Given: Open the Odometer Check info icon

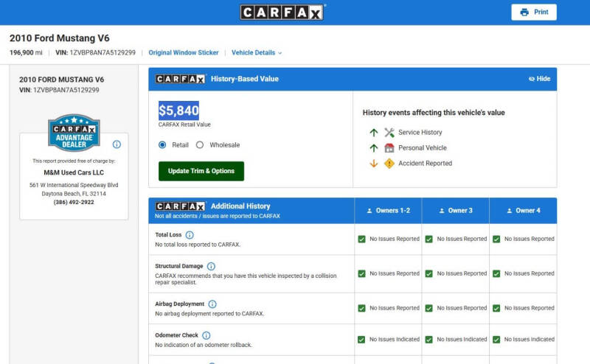Looking at the screenshot, I should (x=206, y=335).
